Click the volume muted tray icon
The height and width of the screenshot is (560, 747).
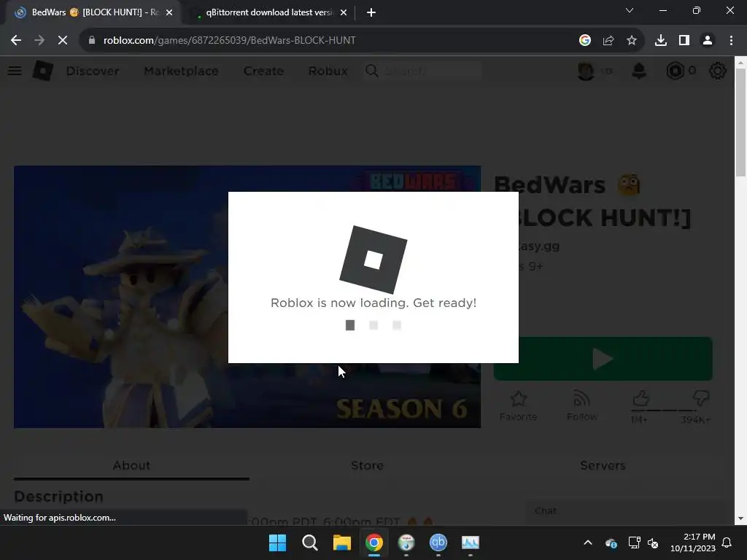click(x=653, y=542)
